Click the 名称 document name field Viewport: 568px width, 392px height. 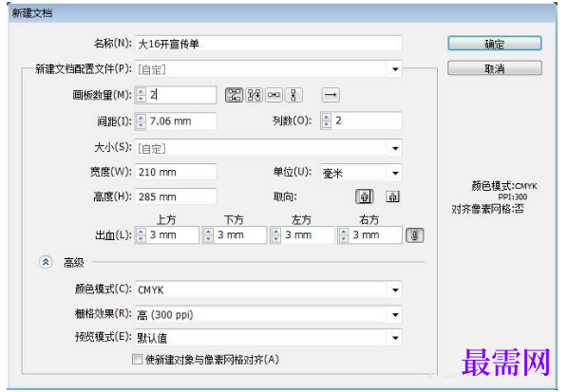tap(268, 44)
